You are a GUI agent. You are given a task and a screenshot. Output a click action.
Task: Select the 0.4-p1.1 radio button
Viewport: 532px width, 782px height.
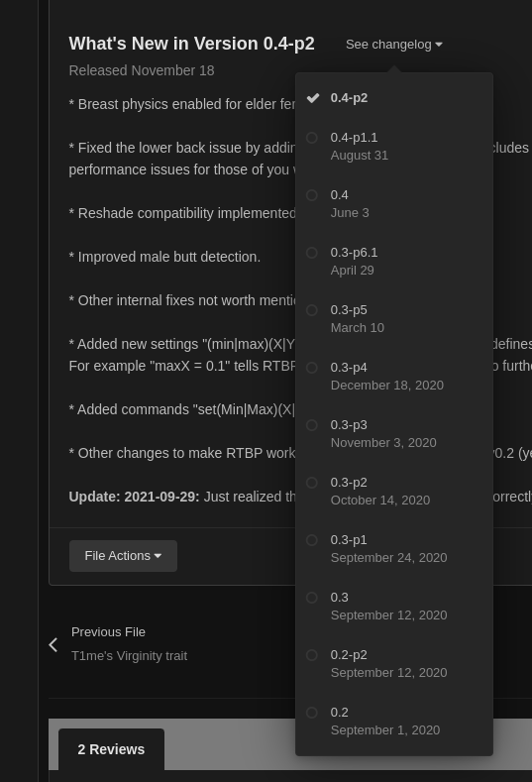click(312, 138)
